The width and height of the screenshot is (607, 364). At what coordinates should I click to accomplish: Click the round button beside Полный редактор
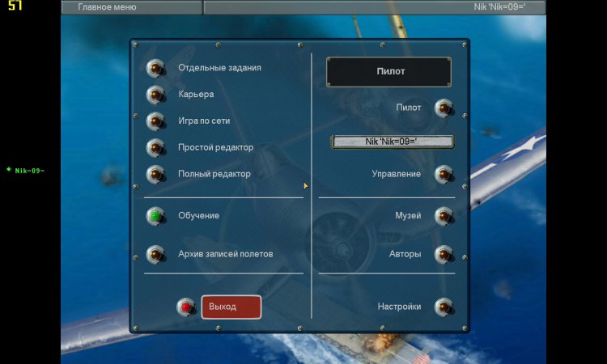tap(155, 175)
